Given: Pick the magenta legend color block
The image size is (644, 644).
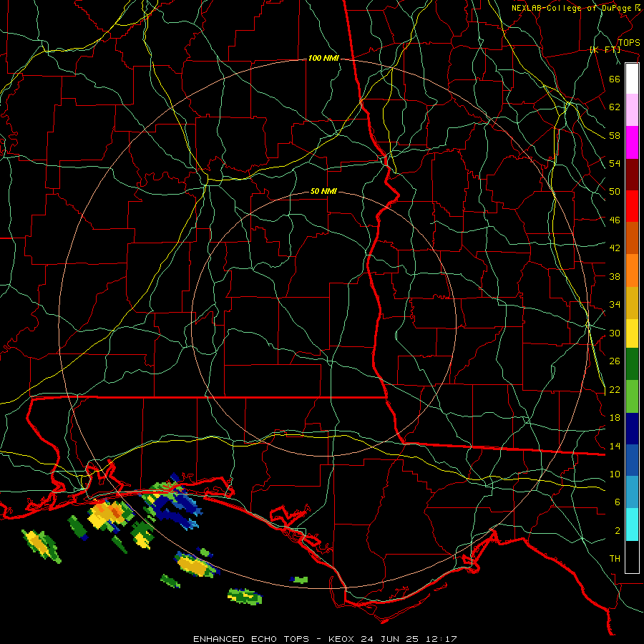Looking at the screenshot, I should click(632, 142).
